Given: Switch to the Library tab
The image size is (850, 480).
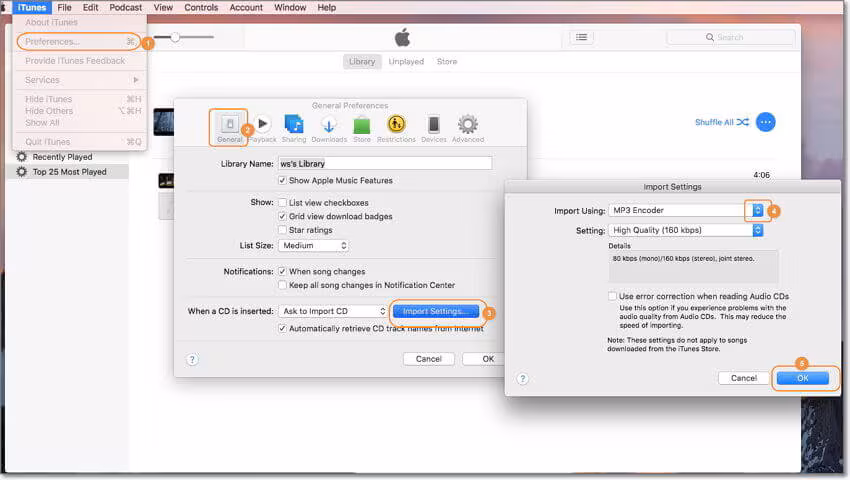Looking at the screenshot, I should [362, 62].
